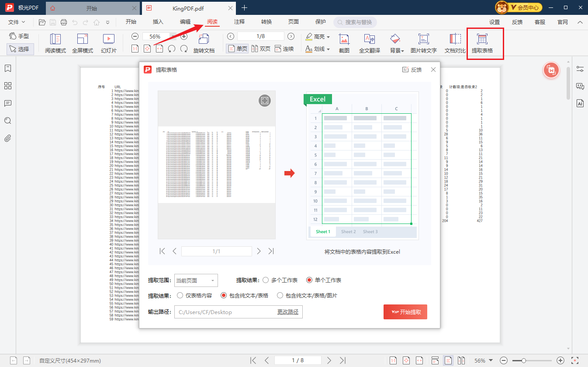The height and width of the screenshot is (367, 588).
Task: Open the bookmarks panel in left sidebar
Action: coord(7,68)
